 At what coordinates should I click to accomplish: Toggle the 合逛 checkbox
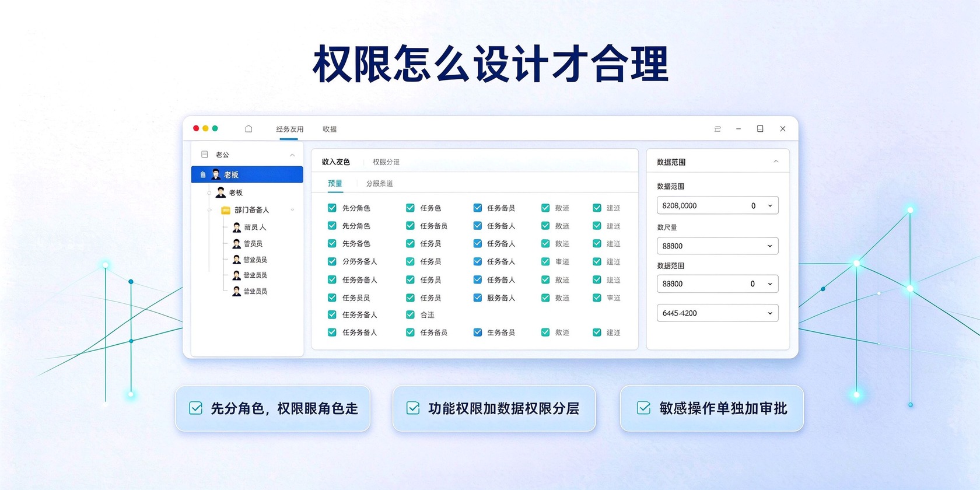pyautogui.click(x=410, y=314)
